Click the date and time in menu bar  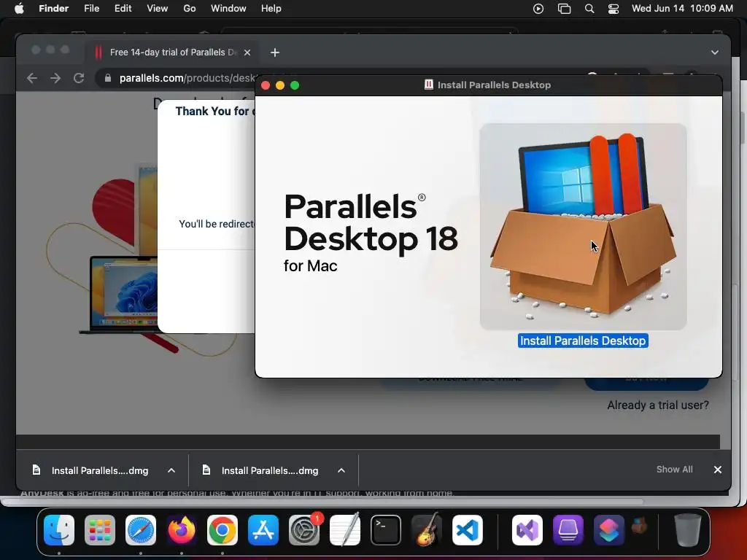(x=682, y=9)
